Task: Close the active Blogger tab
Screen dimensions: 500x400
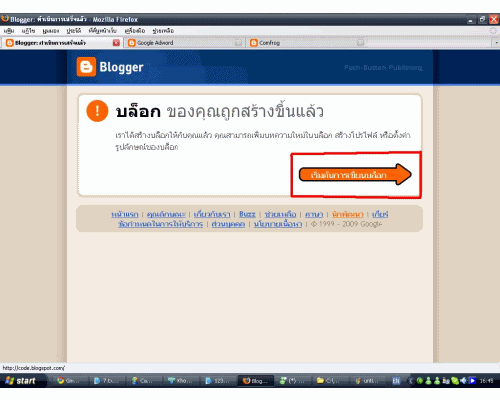Action: coord(116,43)
